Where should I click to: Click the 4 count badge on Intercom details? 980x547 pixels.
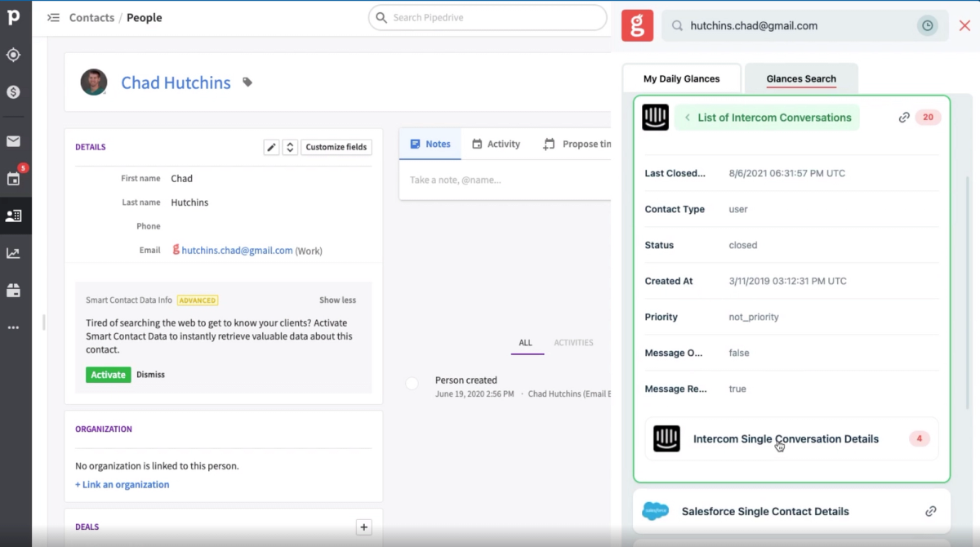click(x=919, y=439)
